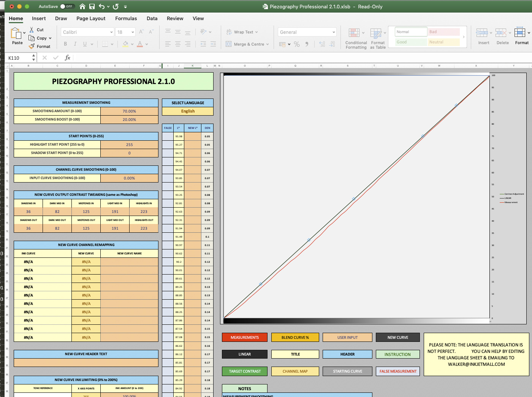Click the Redo icon
This screenshot has width=532, height=397.
tap(116, 6)
